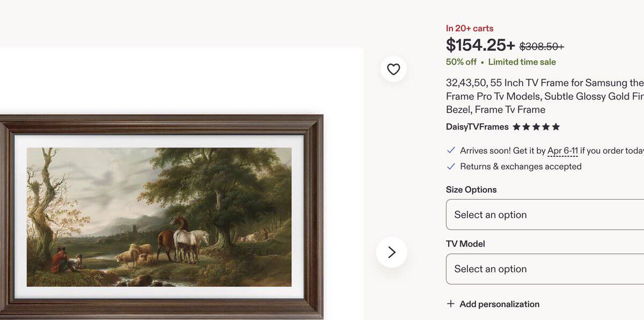Image resolution: width=644 pixels, height=320 pixels.
Task: Expand the Add personalization section
Action: pos(499,303)
